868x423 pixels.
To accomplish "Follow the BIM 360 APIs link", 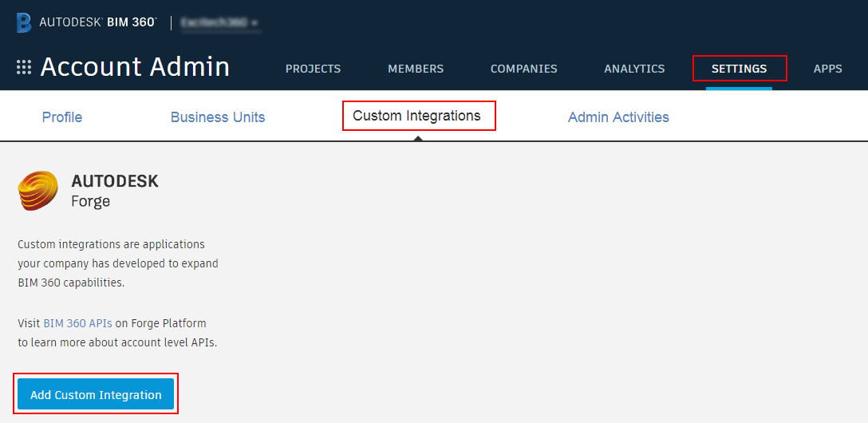I will (77, 323).
